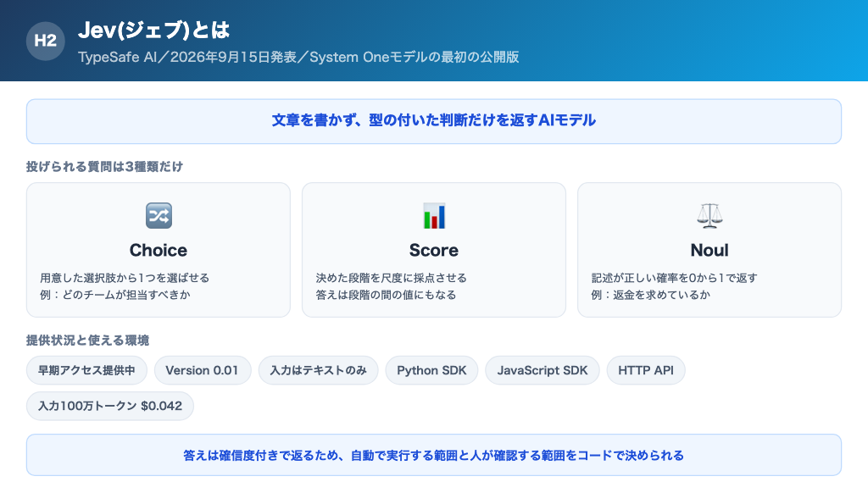Viewport: 868px width, 493px height.
Task: Click the text 決めた段階を尺度に採点させる
Action: 392,278
